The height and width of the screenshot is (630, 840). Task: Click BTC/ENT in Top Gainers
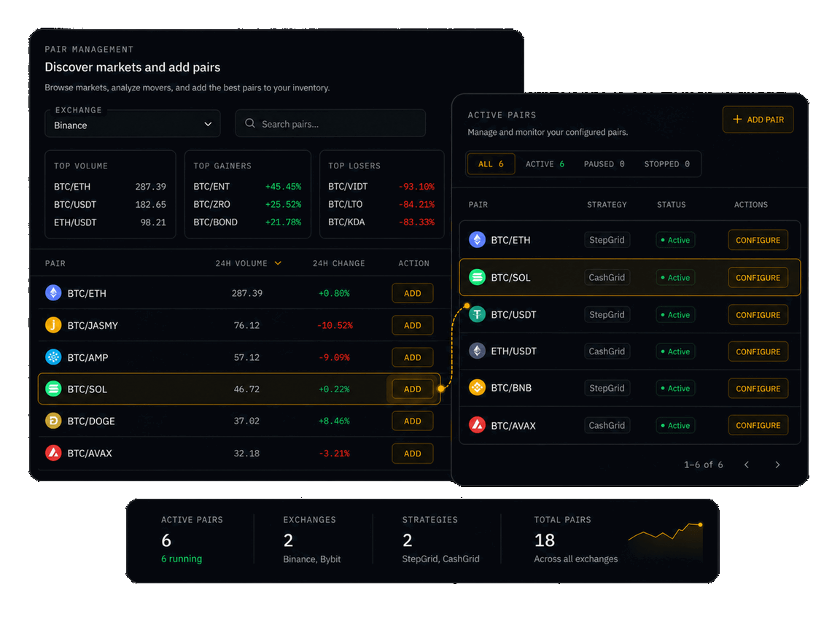click(211, 187)
